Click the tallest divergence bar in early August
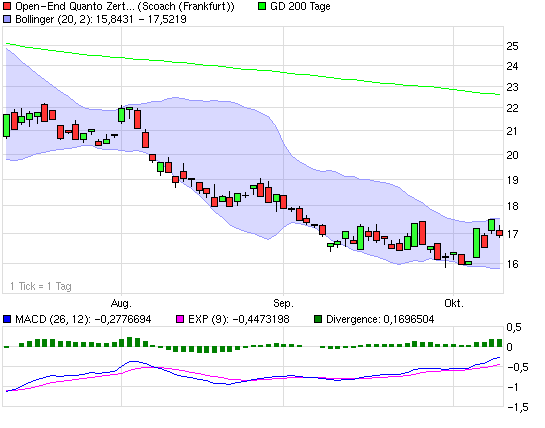This screenshot has height=428, width=545. [130, 342]
